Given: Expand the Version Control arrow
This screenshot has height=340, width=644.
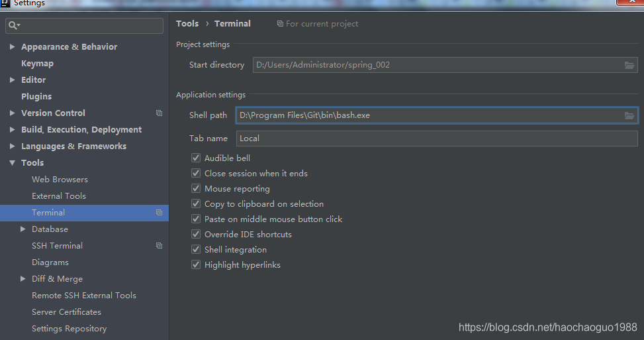Looking at the screenshot, I should point(13,113).
